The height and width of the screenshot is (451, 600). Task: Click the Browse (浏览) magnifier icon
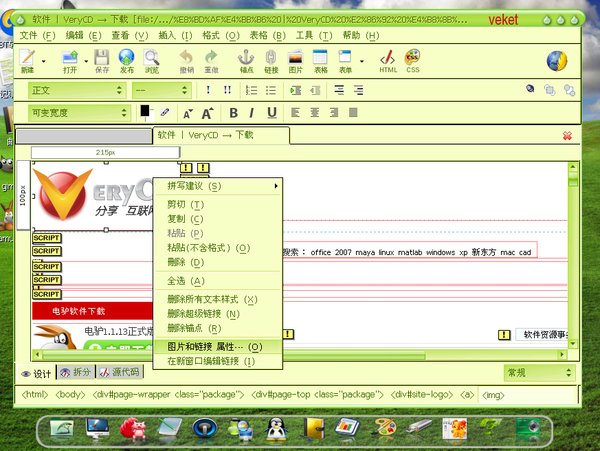152,61
